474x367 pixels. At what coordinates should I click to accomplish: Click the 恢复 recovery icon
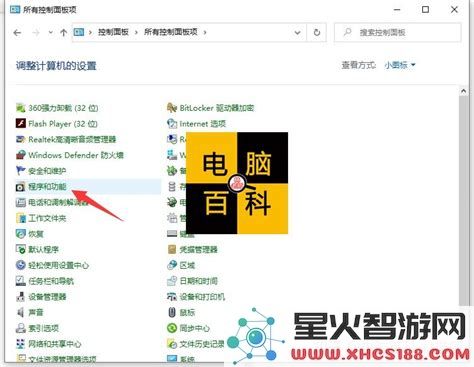coord(21,234)
